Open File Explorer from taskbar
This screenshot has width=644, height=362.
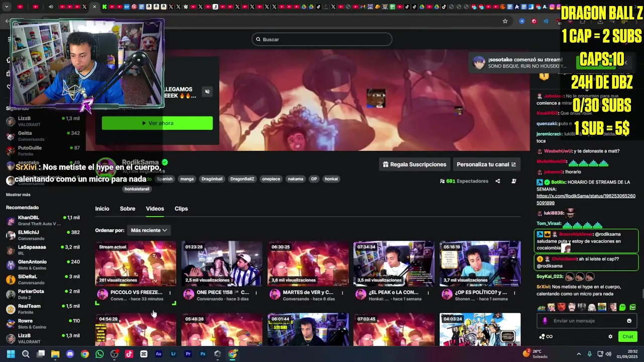(x=55, y=354)
